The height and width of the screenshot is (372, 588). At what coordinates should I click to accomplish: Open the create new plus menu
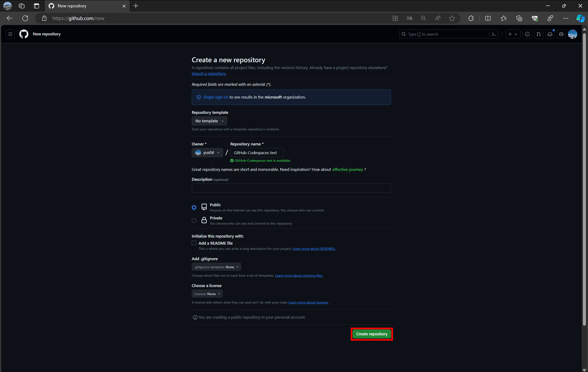(512, 34)
